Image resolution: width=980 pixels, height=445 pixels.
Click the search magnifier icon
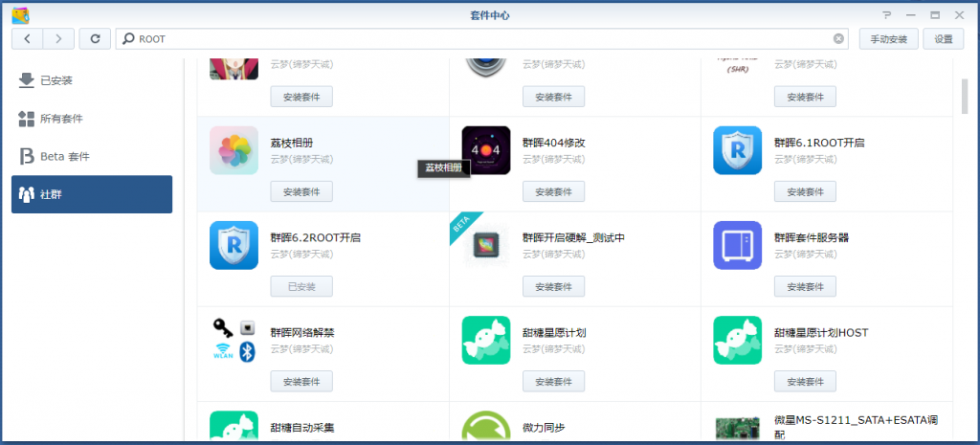click(127, 38)
